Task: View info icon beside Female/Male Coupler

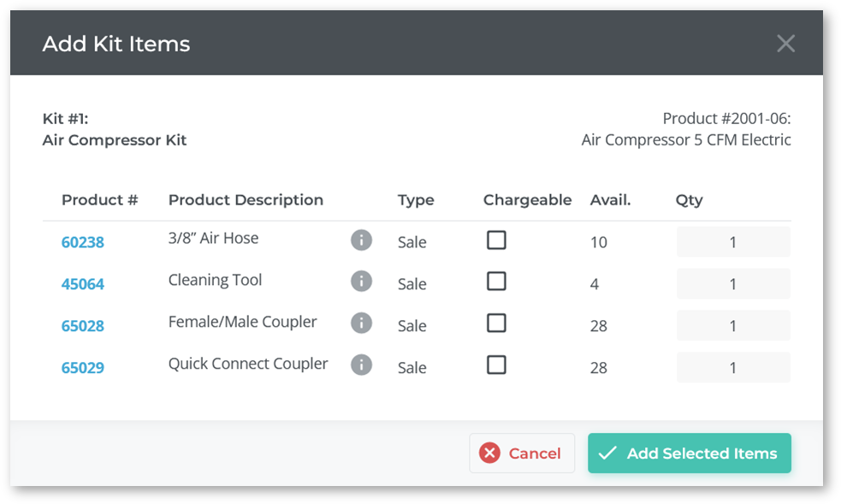Action: [362, 323]
